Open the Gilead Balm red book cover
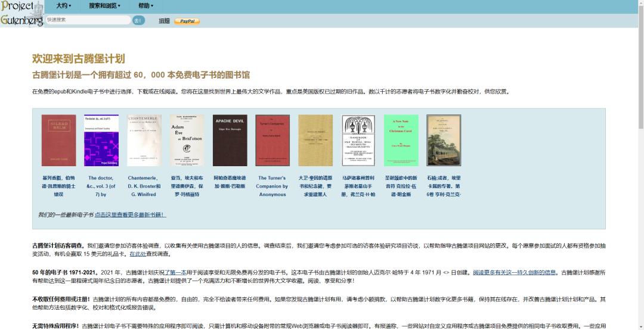This screenshot has width=644, height=330. [x=58, y=141]
